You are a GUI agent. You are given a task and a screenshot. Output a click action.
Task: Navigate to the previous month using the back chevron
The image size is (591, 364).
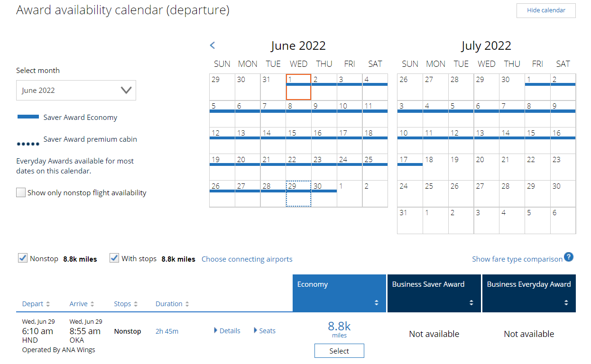click(212, 45)
